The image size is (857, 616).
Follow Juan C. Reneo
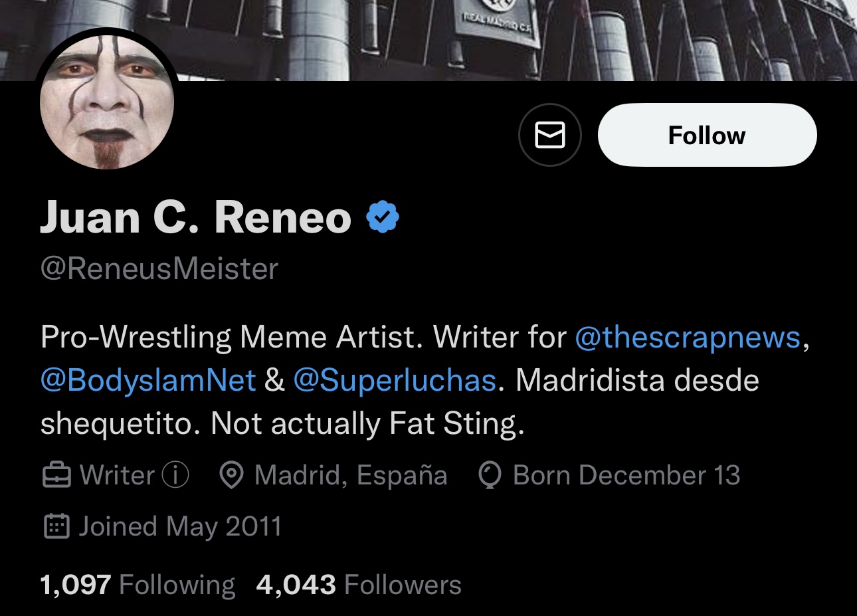pyautogui.click(x=707, y=135)
